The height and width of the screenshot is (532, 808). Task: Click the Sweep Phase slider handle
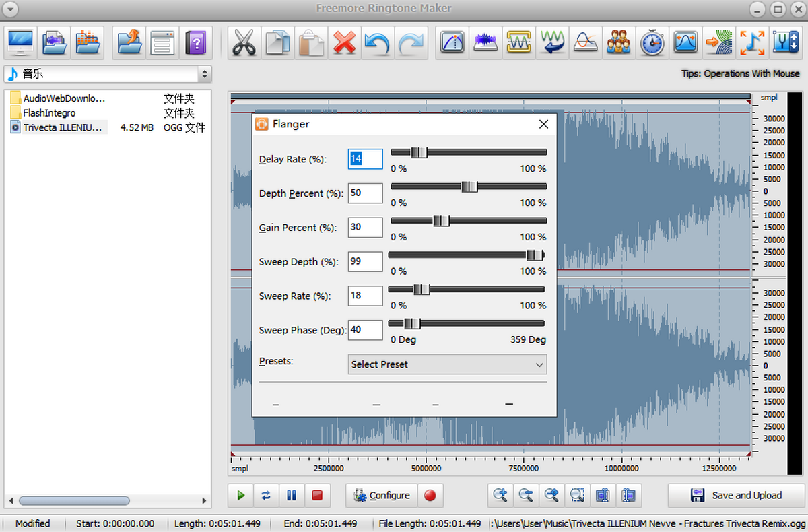pos(411,323)
